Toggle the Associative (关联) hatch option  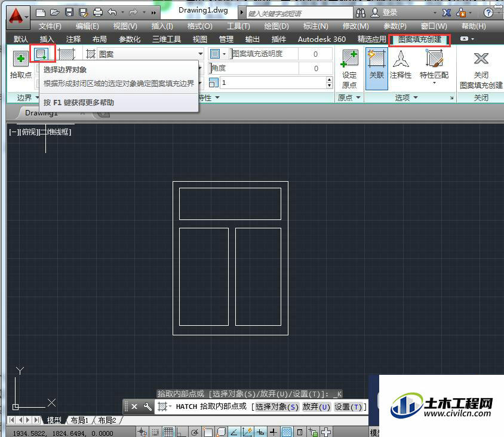376,68
